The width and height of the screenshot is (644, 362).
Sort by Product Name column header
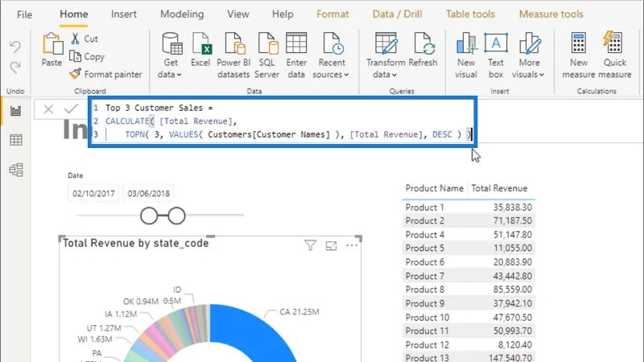click(x=434, y=188)
